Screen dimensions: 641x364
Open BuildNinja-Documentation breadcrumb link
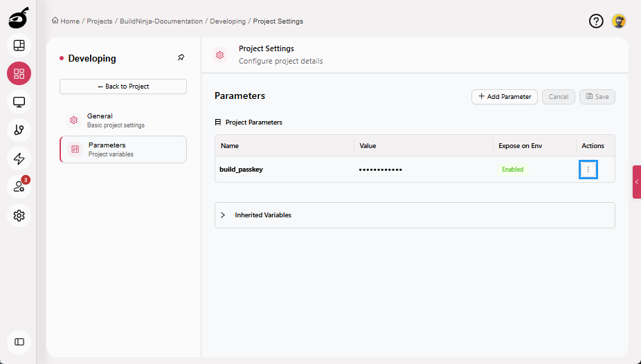(161, 21)
